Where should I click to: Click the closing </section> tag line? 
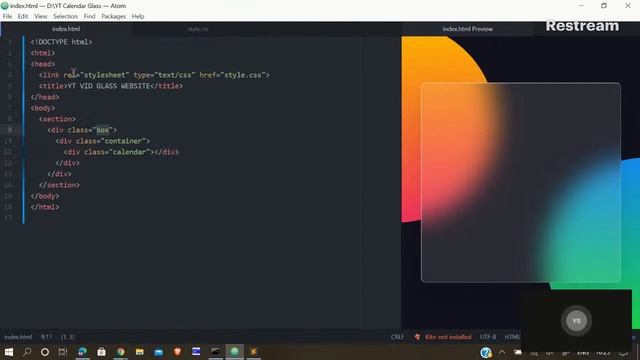[x=59, y=185]
